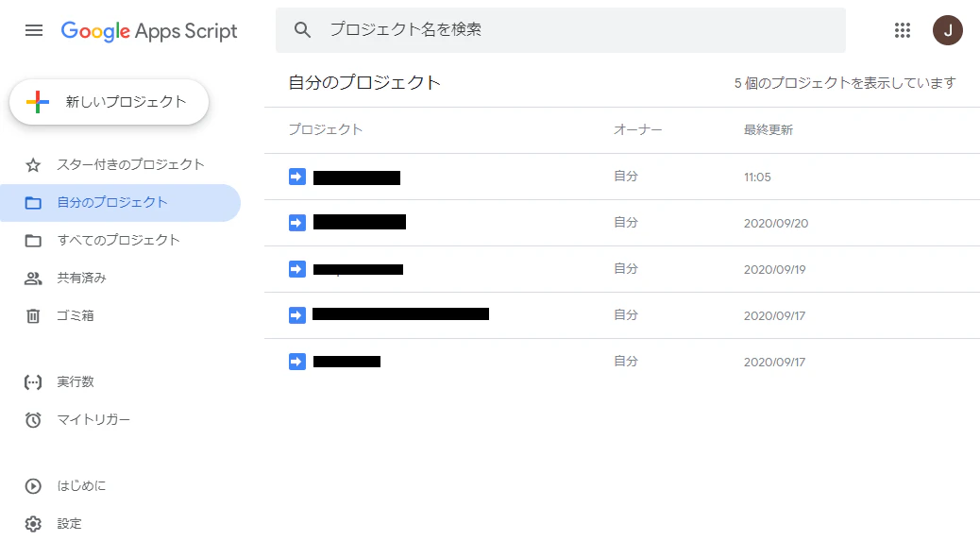Open the redacted project name in the 2020/09/20 row
Viewport: 980px width, 541px height.
(360, 222)
